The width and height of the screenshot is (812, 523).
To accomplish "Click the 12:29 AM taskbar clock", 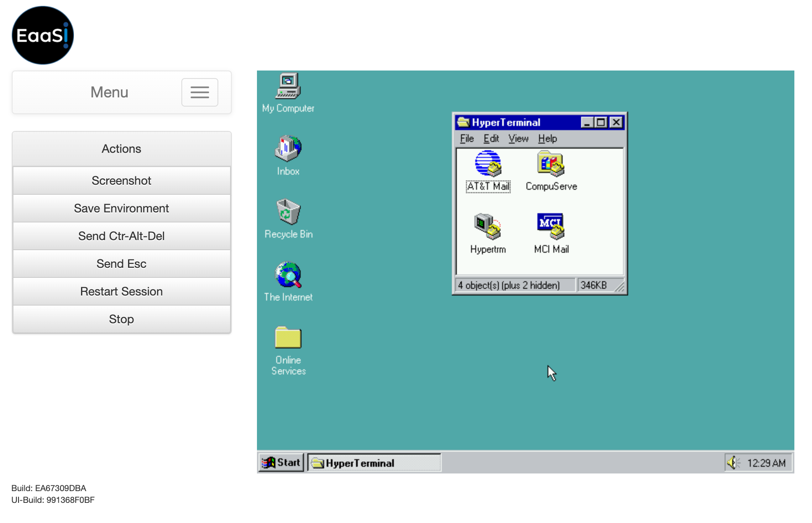I will [x=766, y=463].
